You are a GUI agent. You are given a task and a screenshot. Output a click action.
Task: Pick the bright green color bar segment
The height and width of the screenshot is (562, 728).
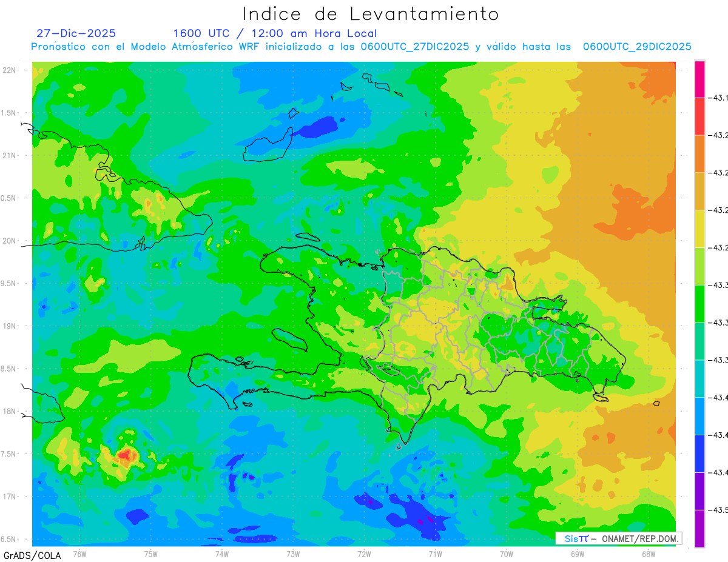(699, 304)
